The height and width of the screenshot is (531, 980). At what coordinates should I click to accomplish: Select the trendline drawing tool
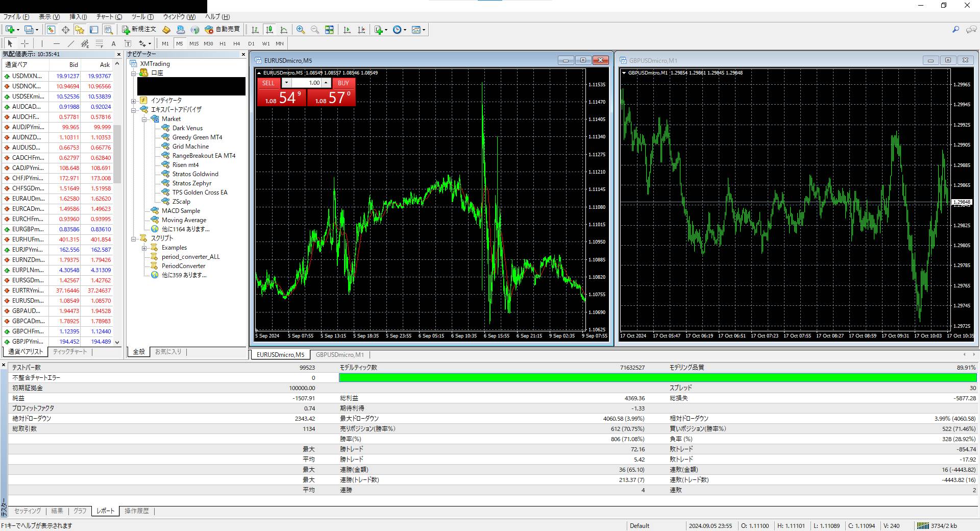tap(70, 43)
